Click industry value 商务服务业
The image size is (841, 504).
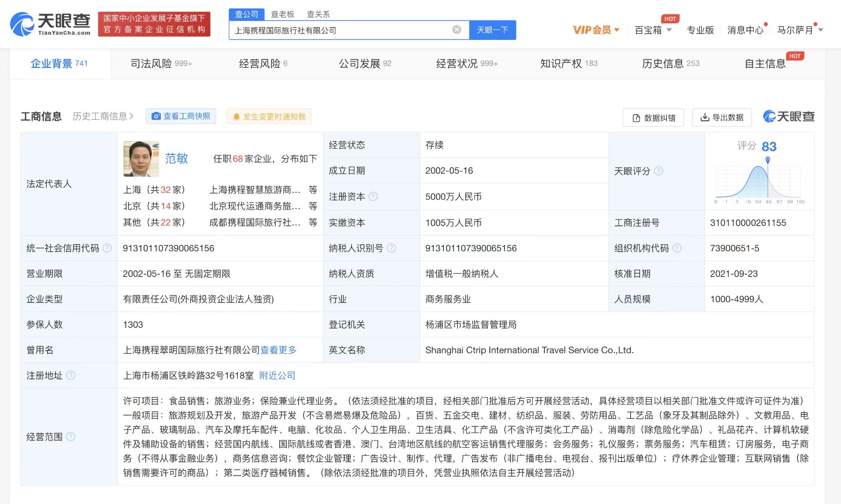point(448,299)
